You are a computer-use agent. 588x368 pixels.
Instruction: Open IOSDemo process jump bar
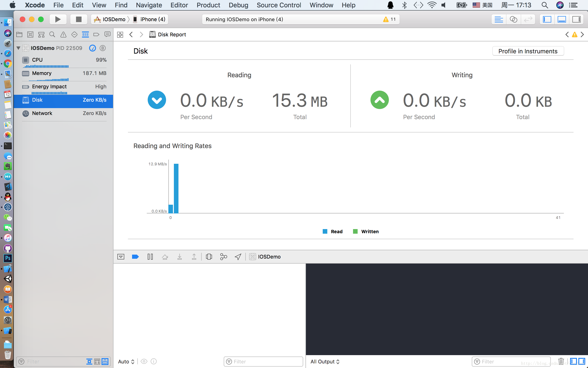click(x=265, y=257)
